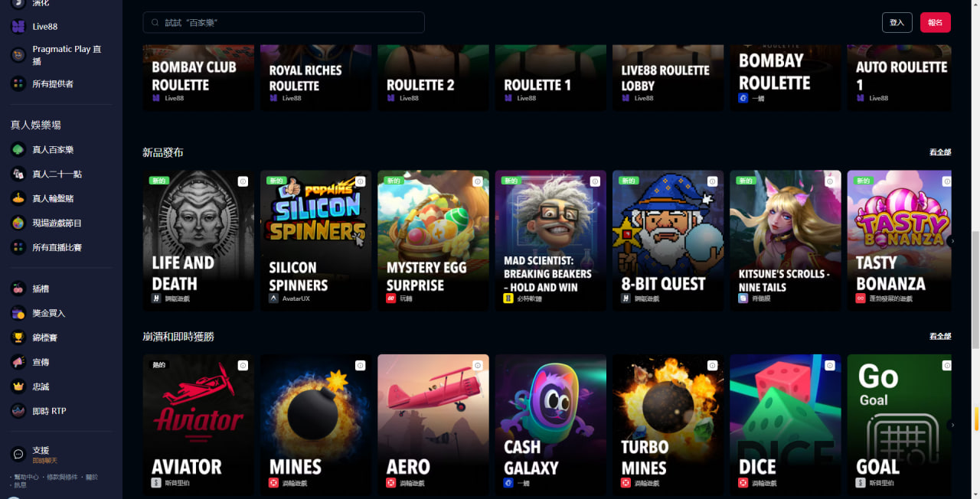Open info icon on Aviator game tile

243,365
